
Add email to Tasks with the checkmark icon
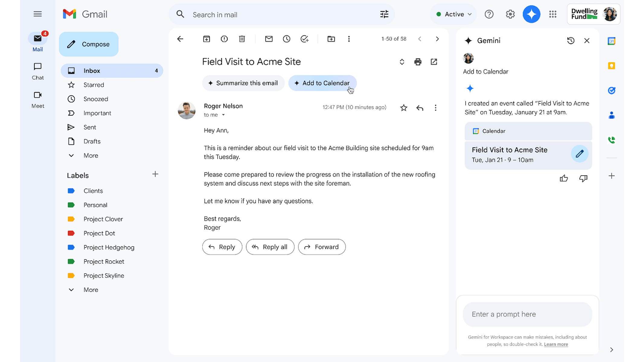[x=304, y=39]
